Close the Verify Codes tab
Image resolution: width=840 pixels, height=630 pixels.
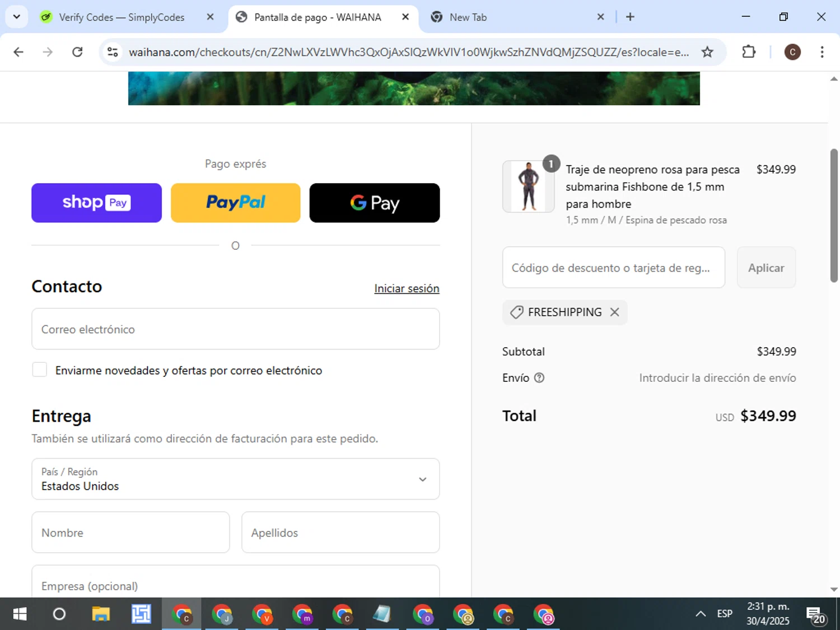[x=210, y=17]
